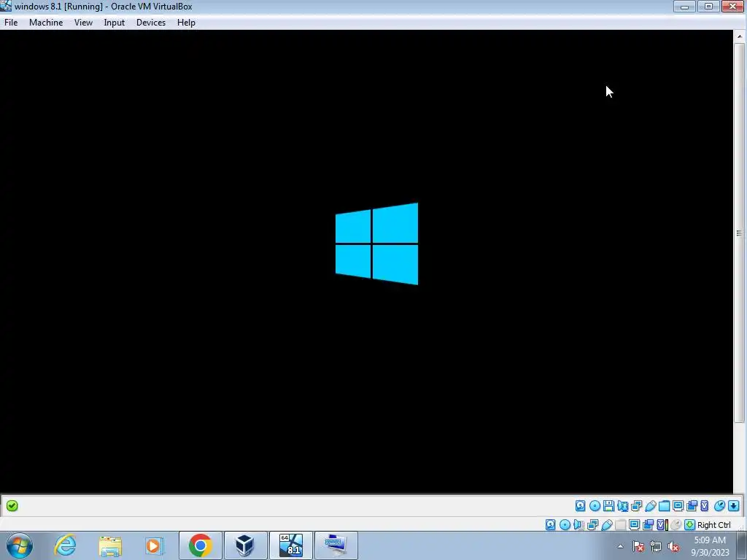Click the V processor indicator in upper status row
747x560 pixels.
pos(705,506)
